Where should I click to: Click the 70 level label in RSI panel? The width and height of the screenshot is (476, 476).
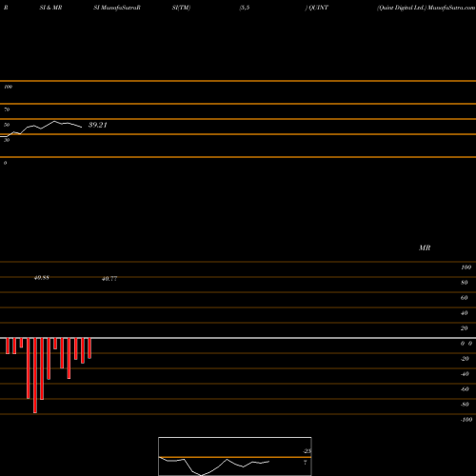pyautogui.click(x=7, y=109)
